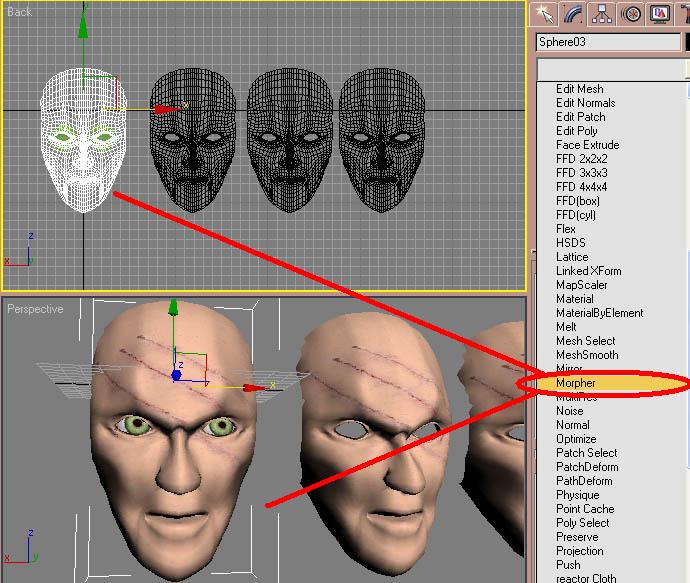Open the Hierarchy panel tab

602,13
